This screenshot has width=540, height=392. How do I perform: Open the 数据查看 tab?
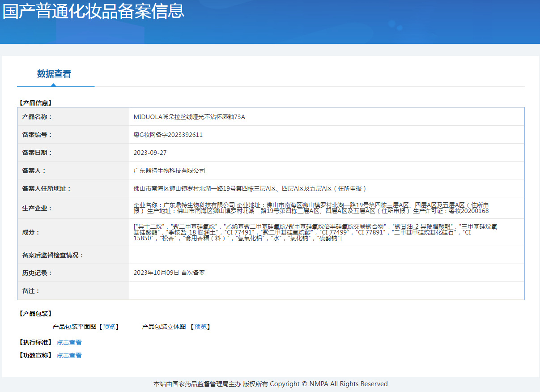pyautogui.click(x=54, y=74)
